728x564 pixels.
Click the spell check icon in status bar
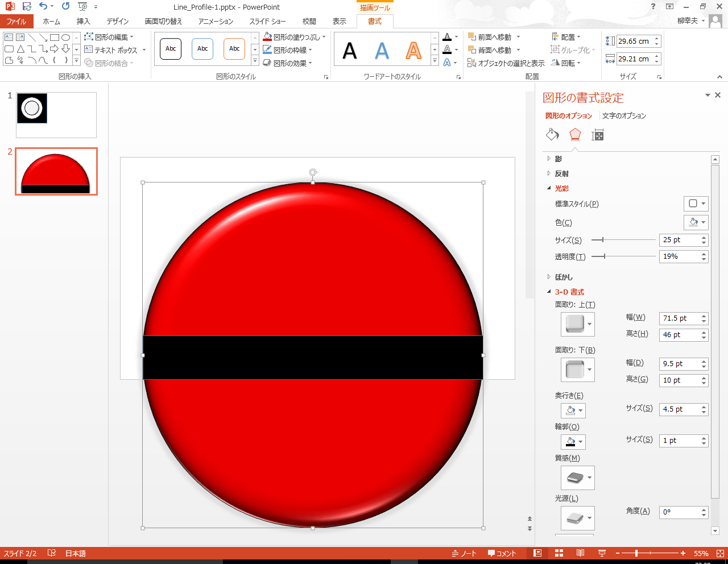point(52,553)
